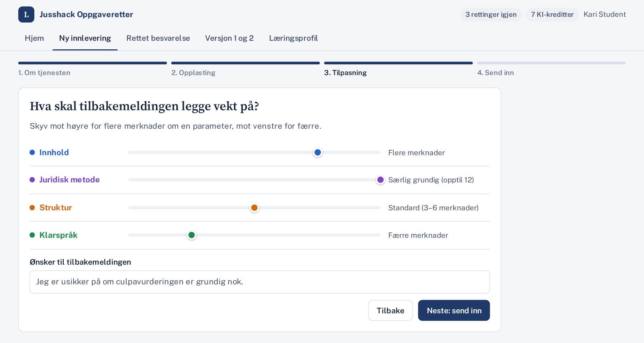Focus the Ønsker til tilbakemeldingen text field

click(x=259, y=282)
